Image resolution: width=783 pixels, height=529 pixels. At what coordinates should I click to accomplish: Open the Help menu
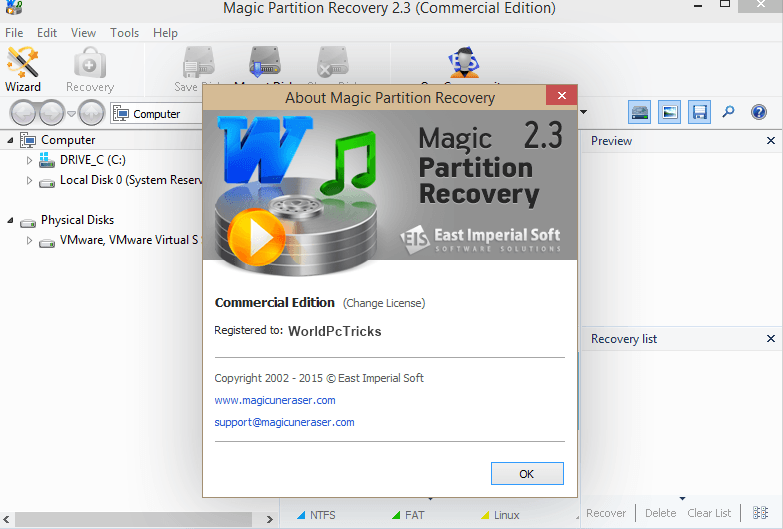[x=165, y=33]
